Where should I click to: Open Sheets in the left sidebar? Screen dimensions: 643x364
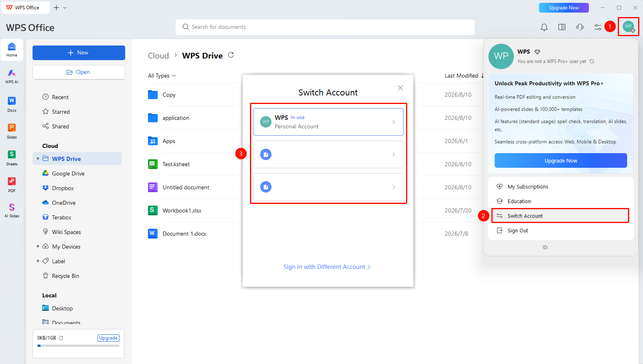[x=12, y=158]
